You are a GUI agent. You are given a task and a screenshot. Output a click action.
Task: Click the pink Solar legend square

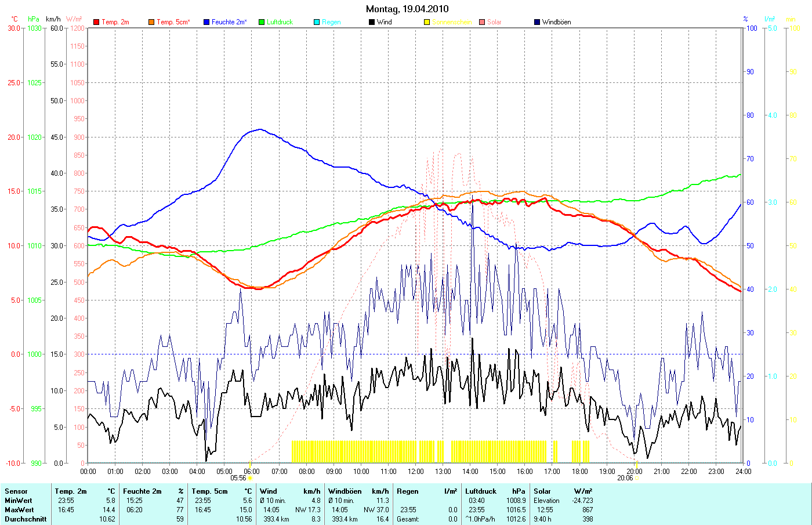point(482,22)
